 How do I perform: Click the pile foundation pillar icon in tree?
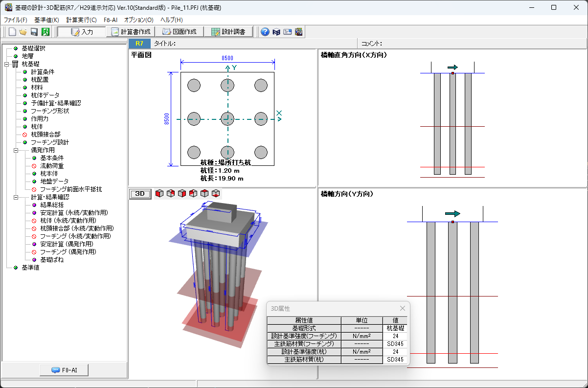[x=15, y=64]
